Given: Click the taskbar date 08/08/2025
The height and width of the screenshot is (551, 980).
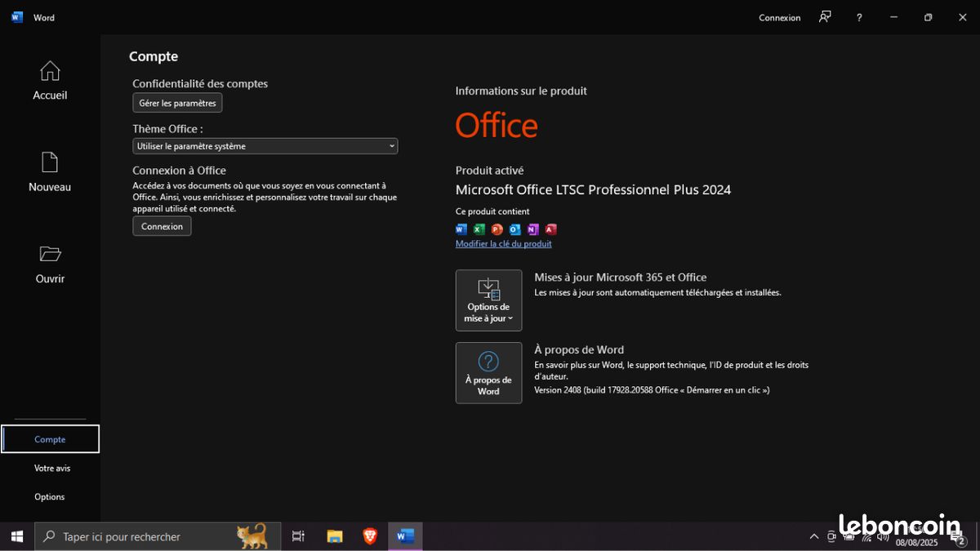Looking at the screenshot, I should (x=916, y=543).
